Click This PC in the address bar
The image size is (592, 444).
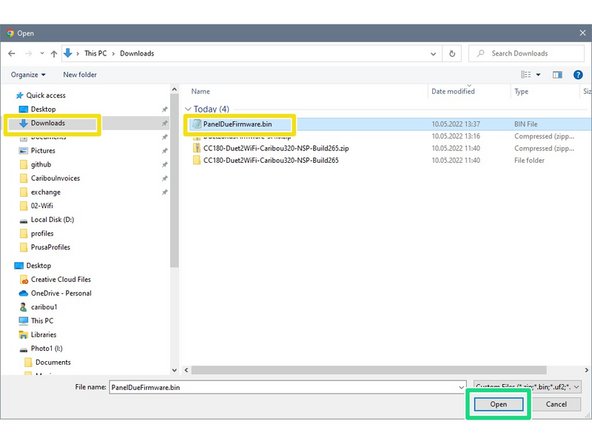tap(96, 54)
